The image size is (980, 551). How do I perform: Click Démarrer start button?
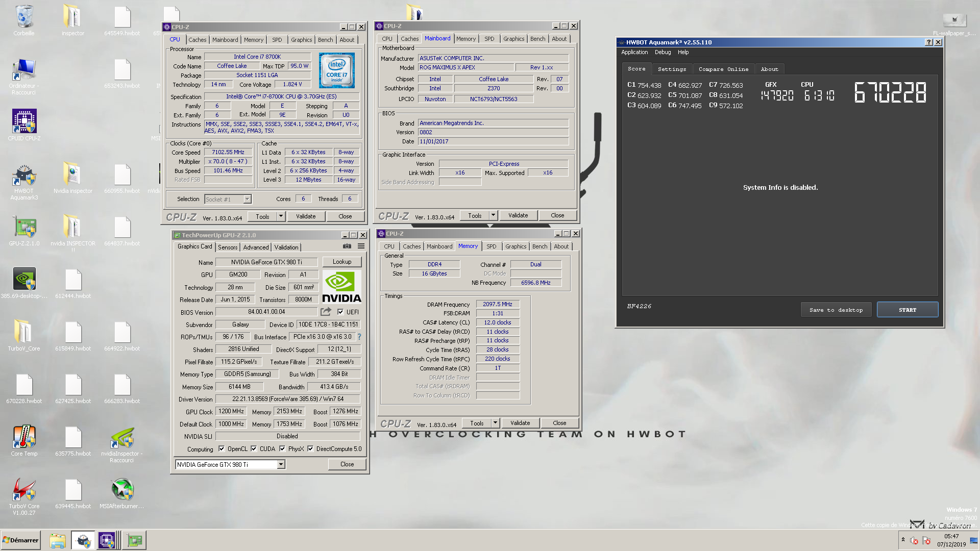[20, 540]
